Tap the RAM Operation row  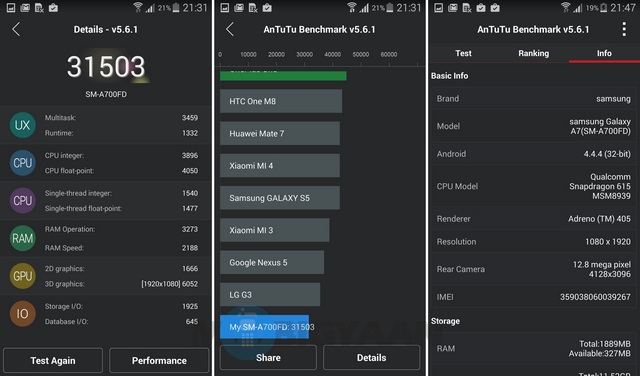coord(122,229)
